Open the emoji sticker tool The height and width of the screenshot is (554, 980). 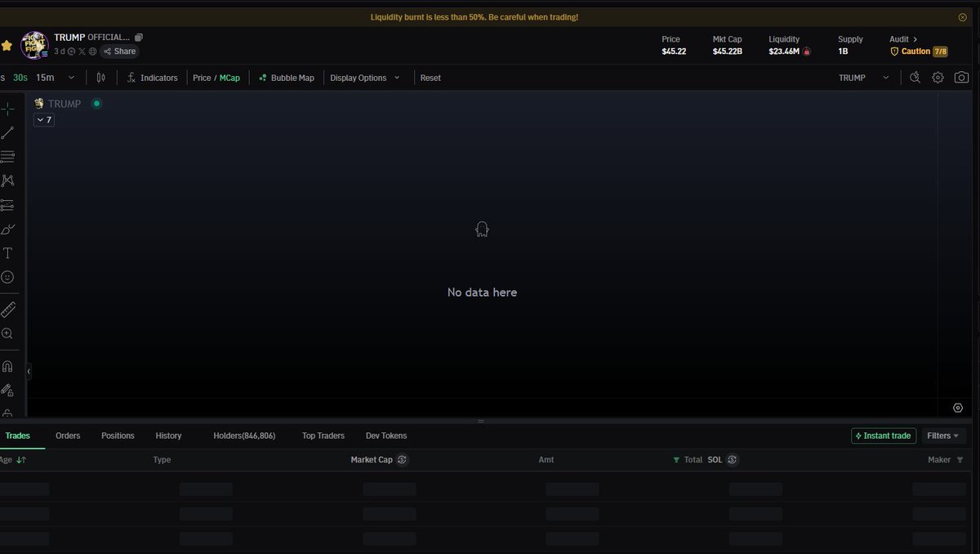click(7, 277)
